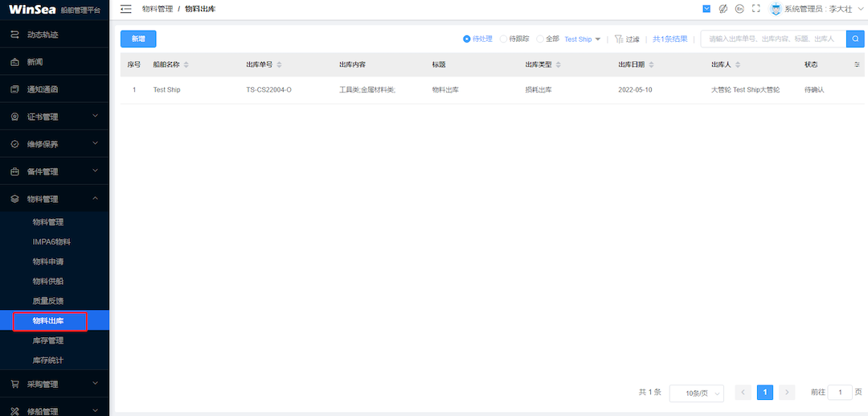Collapse the sidebar with the hamburger icon

125,9
